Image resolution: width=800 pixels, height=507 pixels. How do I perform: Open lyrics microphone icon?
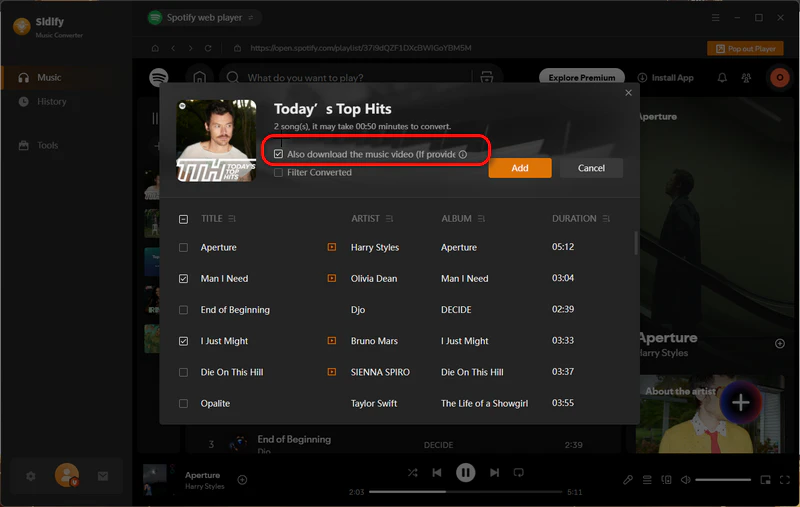[x=628, y=479]
